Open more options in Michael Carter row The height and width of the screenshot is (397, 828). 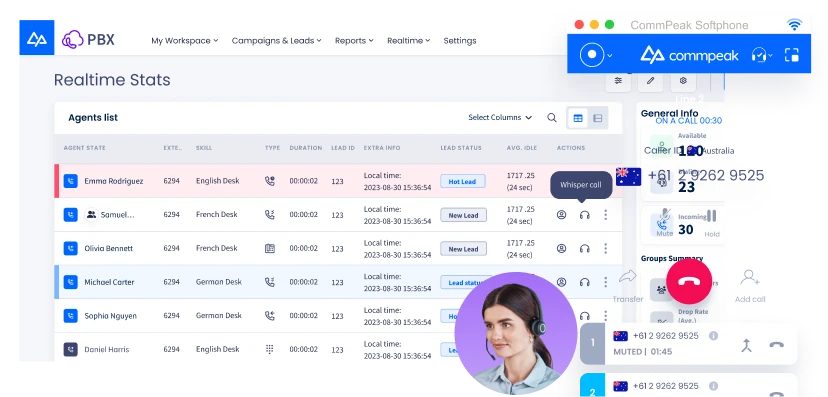(x=606, y=282)
